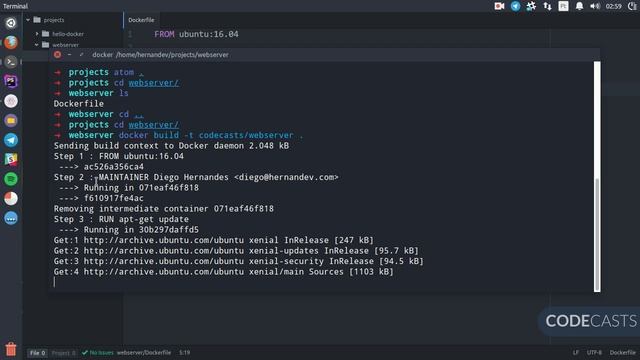
Task: Click 'docker build -t codecasts/webserver .' command
Action: [x=211, y=135]
